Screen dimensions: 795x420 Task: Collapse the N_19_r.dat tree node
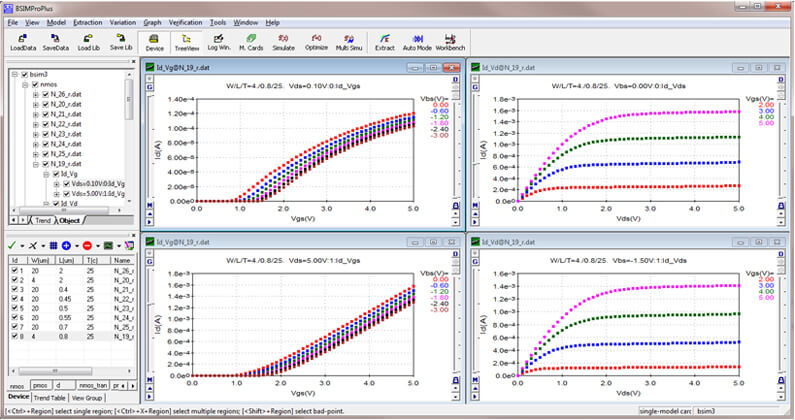pos(35,164)
